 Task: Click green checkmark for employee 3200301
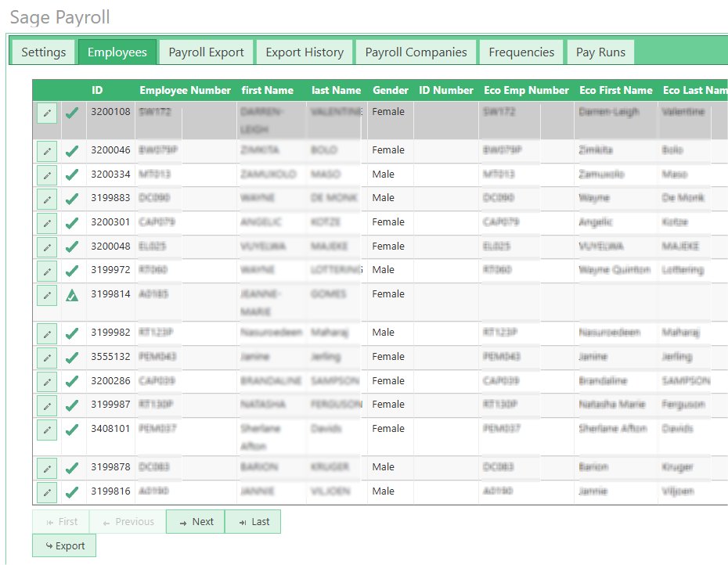[x=72, y=223]
